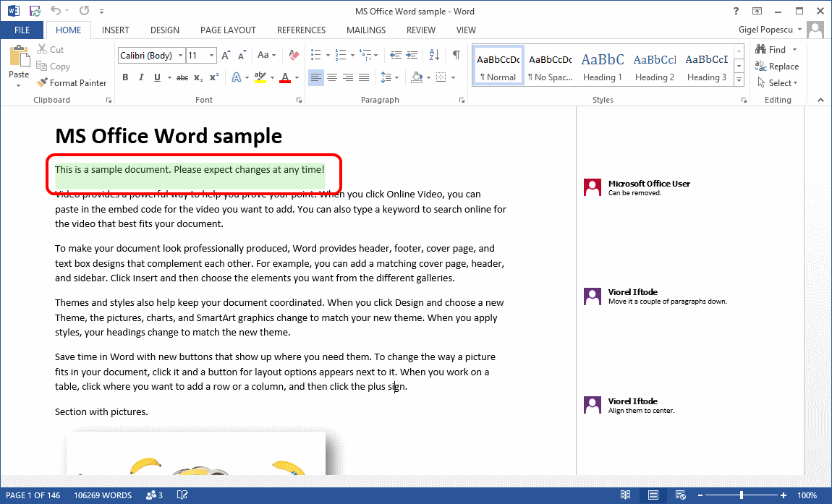Screen dimensions: 832x504
Task: Decrease the paragraph indent
Action: coord(395,55)
